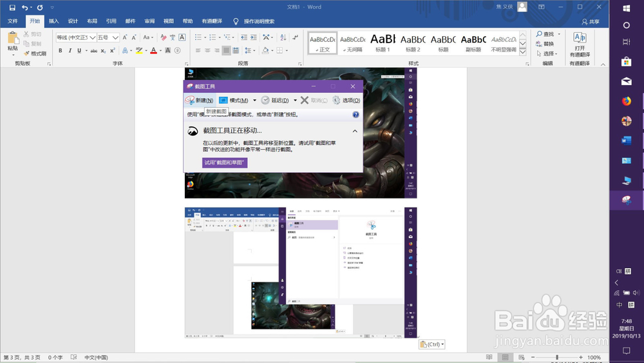Screen dimensions: 644x363
Task: Click the text effects glowing A icon
Action: [125, 50]
